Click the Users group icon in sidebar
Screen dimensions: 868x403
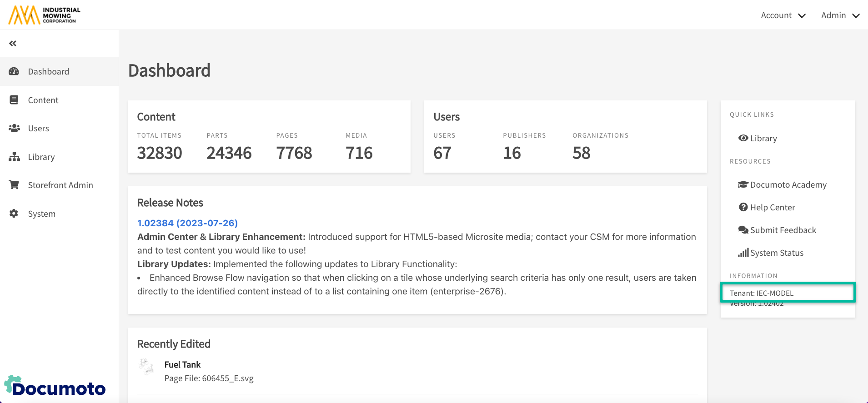(14, 128)
